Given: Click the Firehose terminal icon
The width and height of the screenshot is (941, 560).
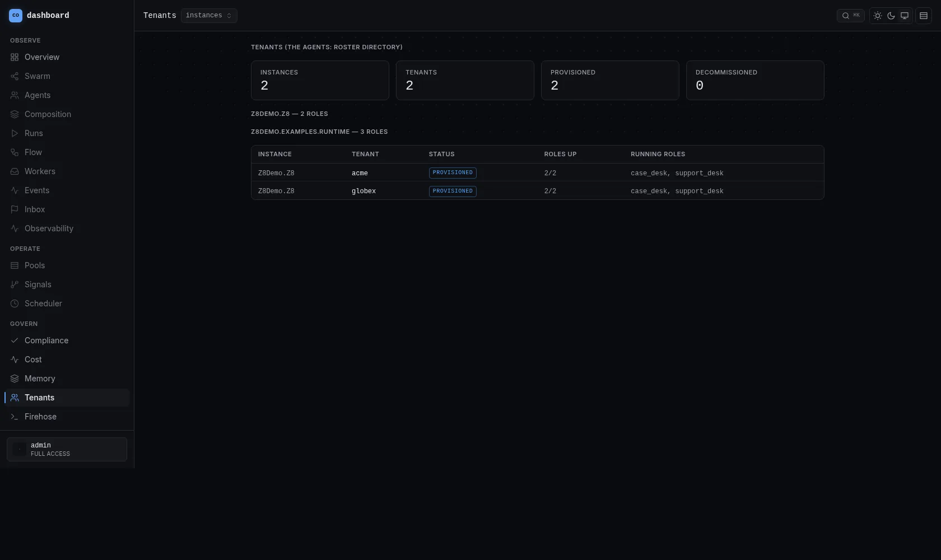Looking at the screenshot, I should click(15, 417).
